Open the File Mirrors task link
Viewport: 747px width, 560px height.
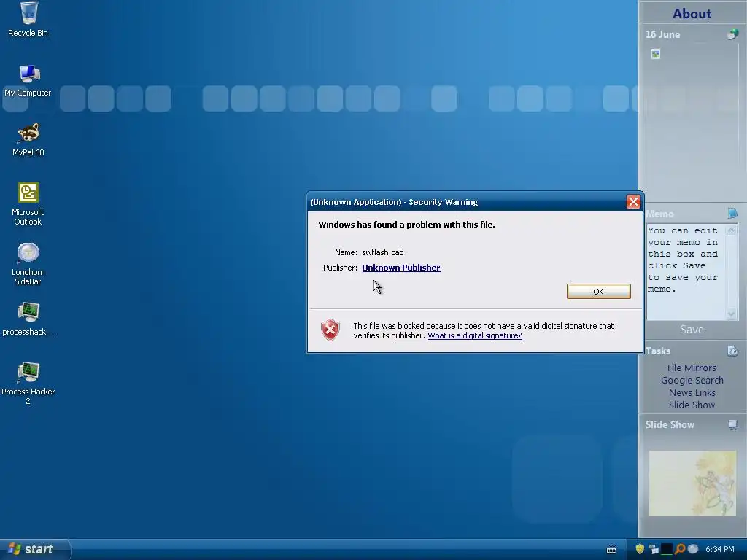tap(692, 368)
